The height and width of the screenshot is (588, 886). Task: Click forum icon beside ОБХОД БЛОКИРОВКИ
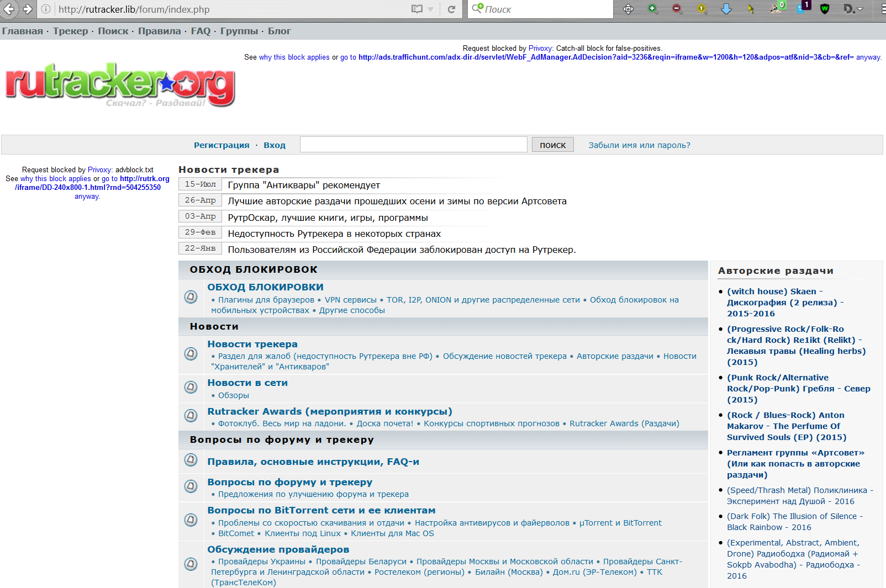[x=191, y=297]
